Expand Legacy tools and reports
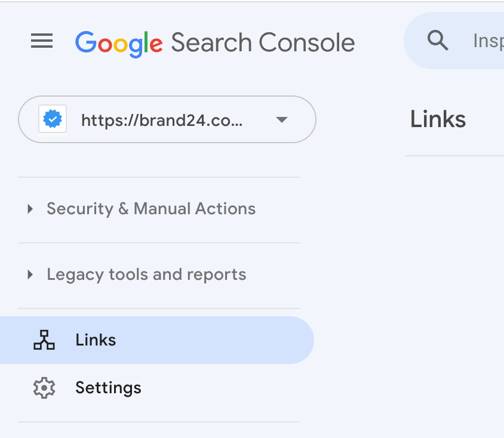The height and width of the screenshot is (438, 504). tap(30, 274)
